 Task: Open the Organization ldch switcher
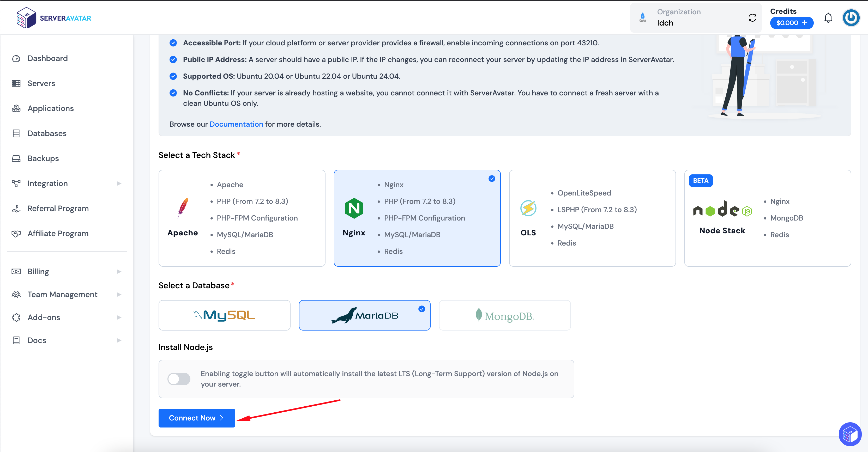click(696, 18)
